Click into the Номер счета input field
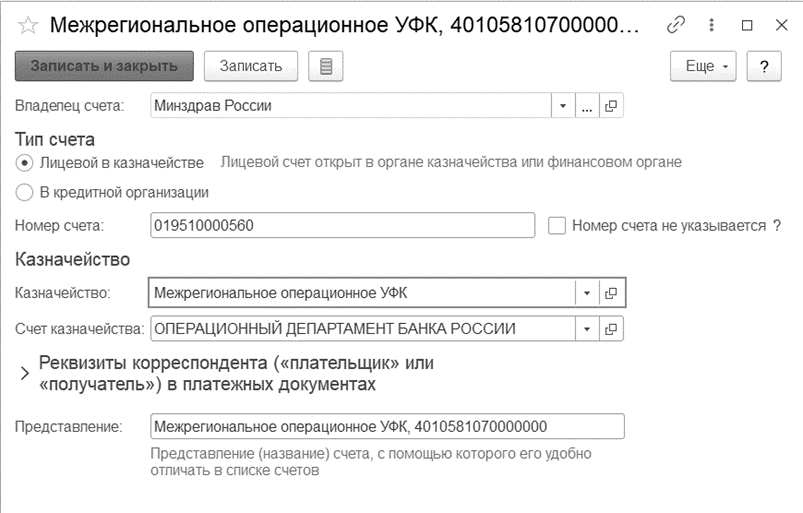The width and height of the screenshot is (803, 513). (x=343, y=226)
